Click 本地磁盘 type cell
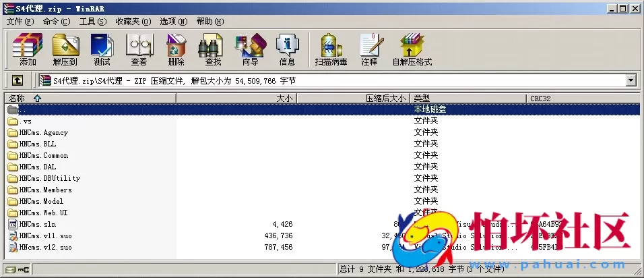This screenshot has height=278, width=644. [x=430, y=109]
